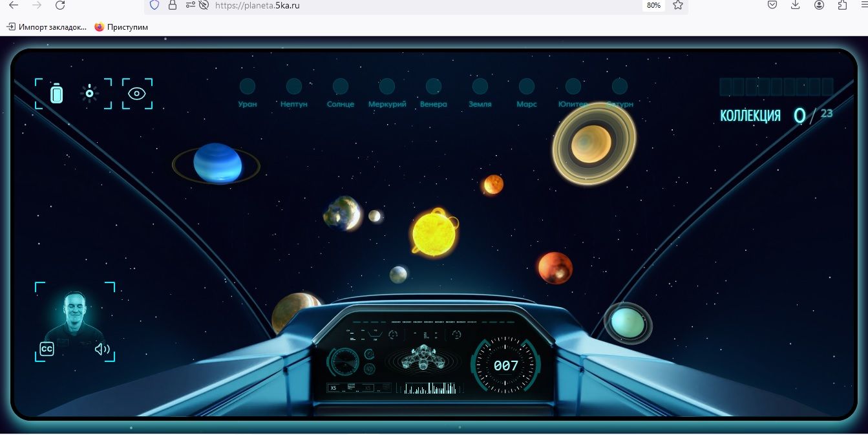Select the Уран planet marker
The image size is (868, 435).
tap(248, 87)
